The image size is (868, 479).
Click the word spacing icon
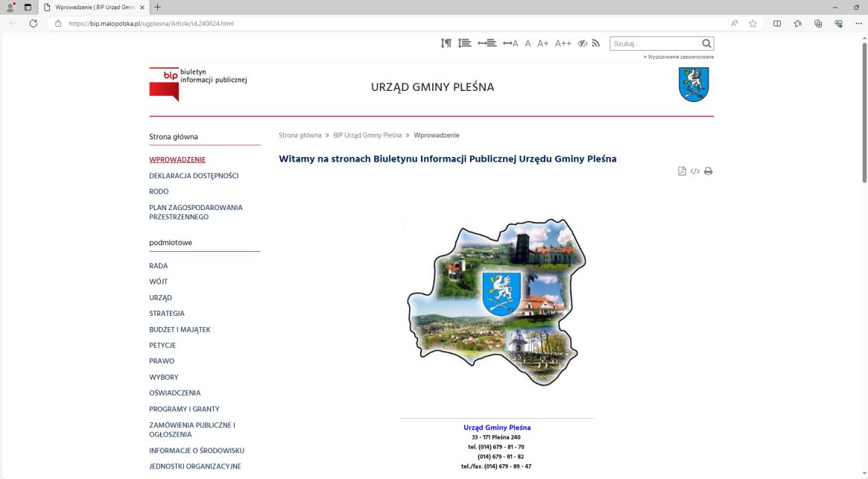point(487,43)
